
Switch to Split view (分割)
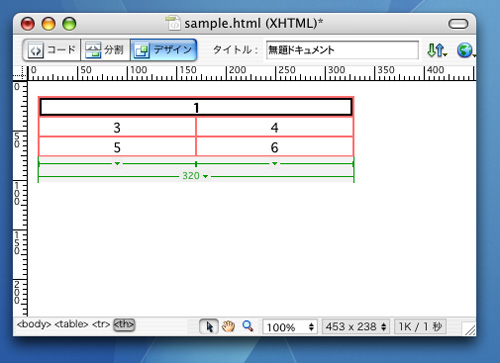click(105, 50)
